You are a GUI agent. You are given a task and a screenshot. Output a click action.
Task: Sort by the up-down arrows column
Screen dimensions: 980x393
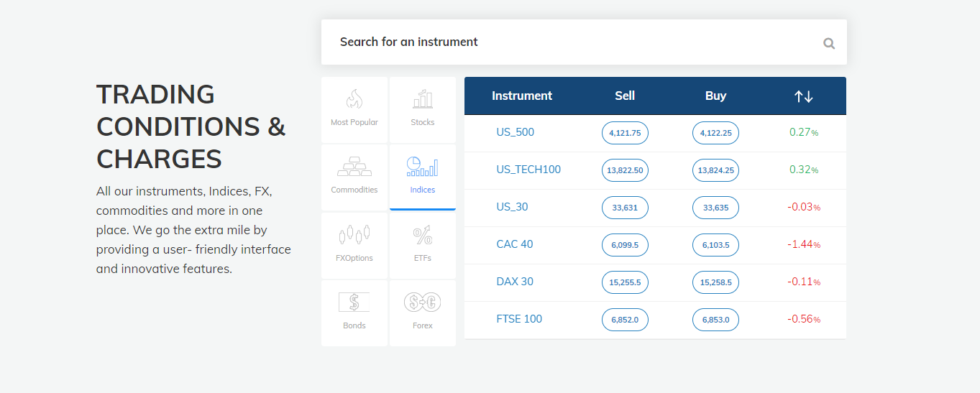803,96
